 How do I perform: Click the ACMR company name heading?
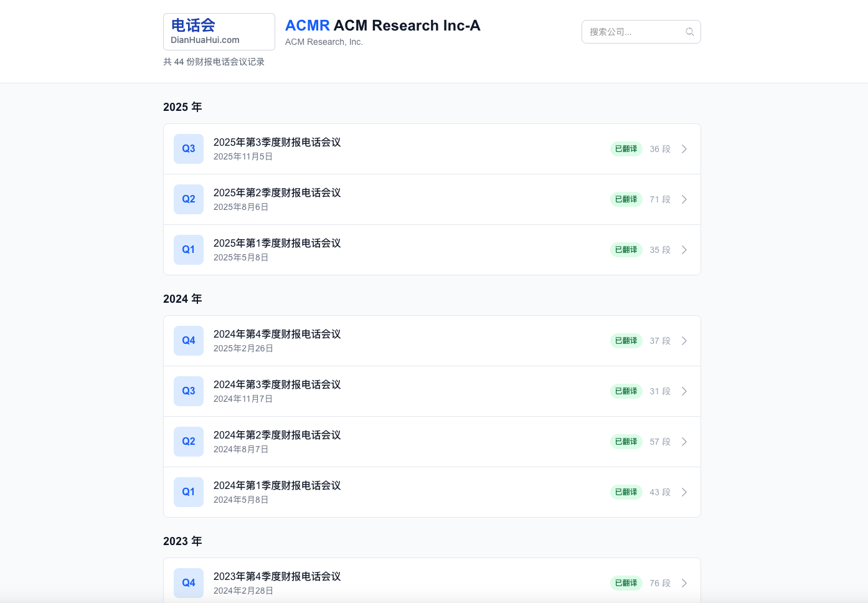[382, 26]
